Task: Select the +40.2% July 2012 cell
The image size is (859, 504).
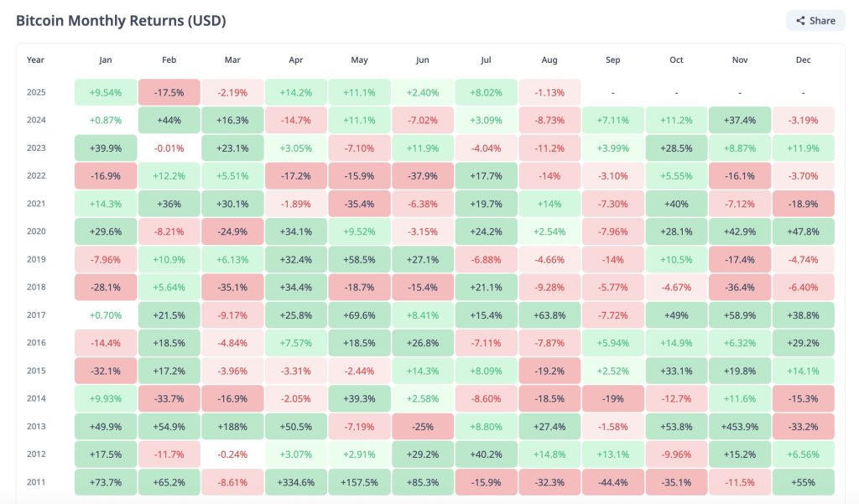Action: click(x=486, y=455)
